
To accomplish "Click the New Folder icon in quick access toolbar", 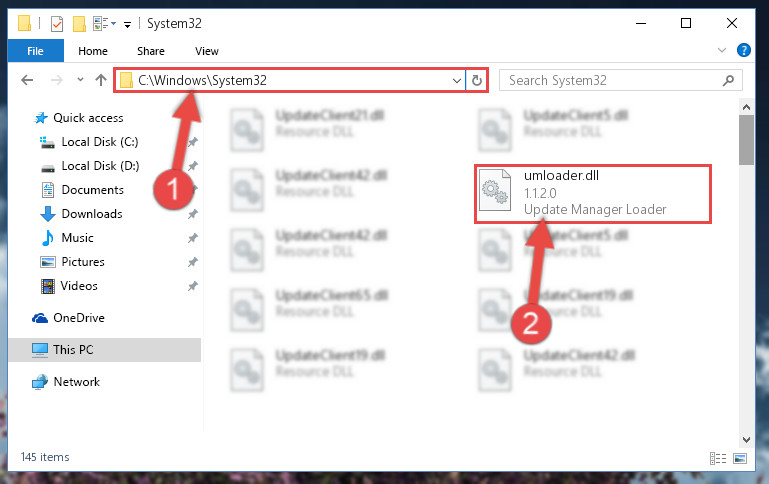I will [79, 24].
